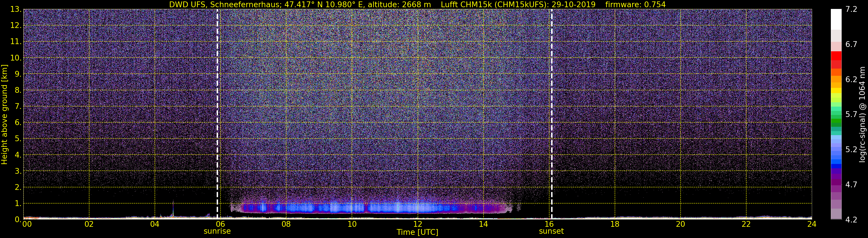This screenshot has width=868, height=238.
Task: Click the '22' time tick label
Action: 746,224
